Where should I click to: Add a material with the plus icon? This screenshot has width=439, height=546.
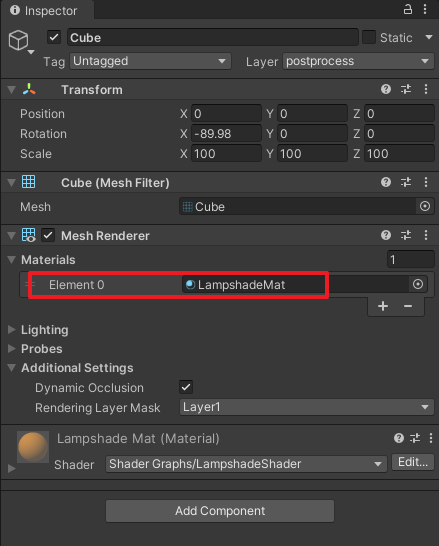pyautogui.click(x=383, y=306)
